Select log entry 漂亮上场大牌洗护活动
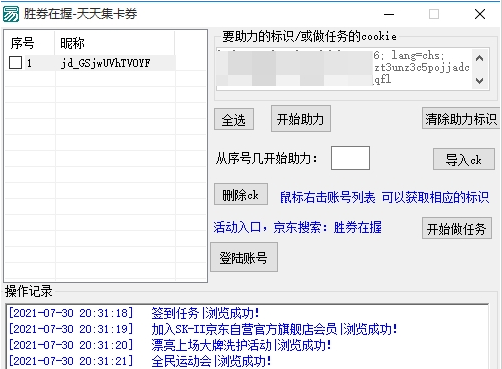 click(x=241, y=345)
